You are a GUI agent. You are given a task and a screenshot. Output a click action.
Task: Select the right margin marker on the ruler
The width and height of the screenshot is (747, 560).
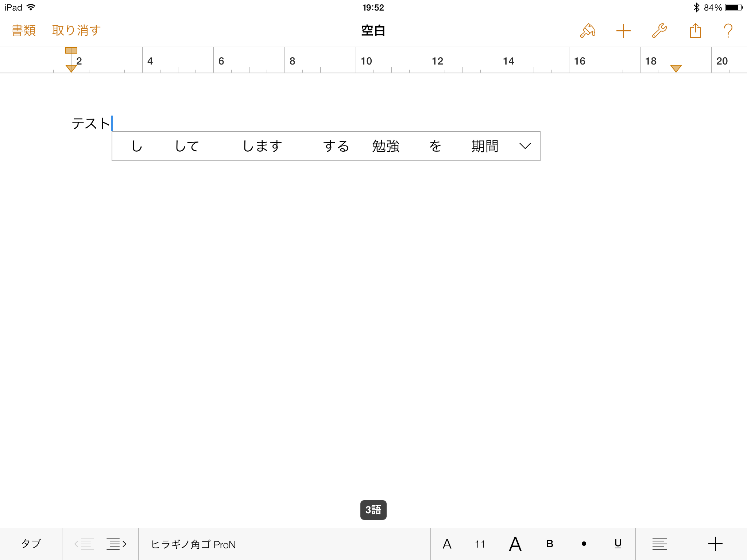[676, 68]
